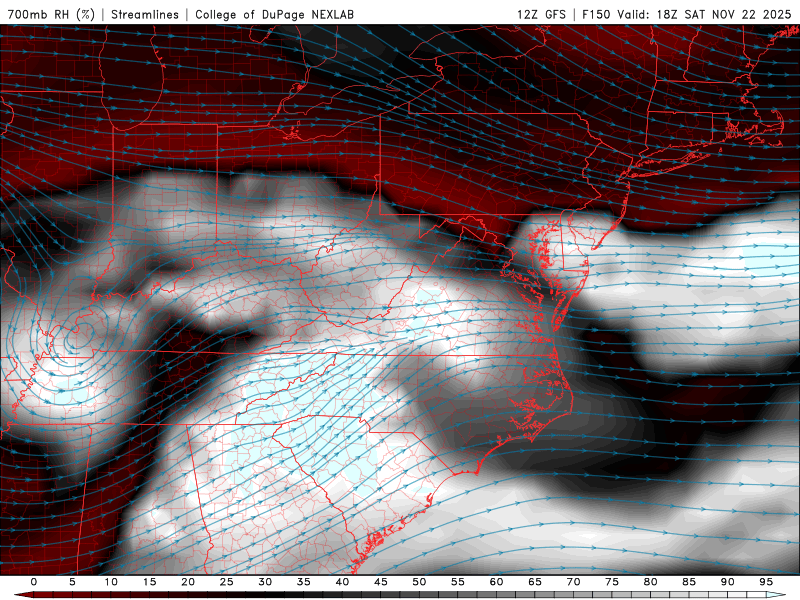Click the "90" value on color scale
The image size is (800, 600).
727,582
